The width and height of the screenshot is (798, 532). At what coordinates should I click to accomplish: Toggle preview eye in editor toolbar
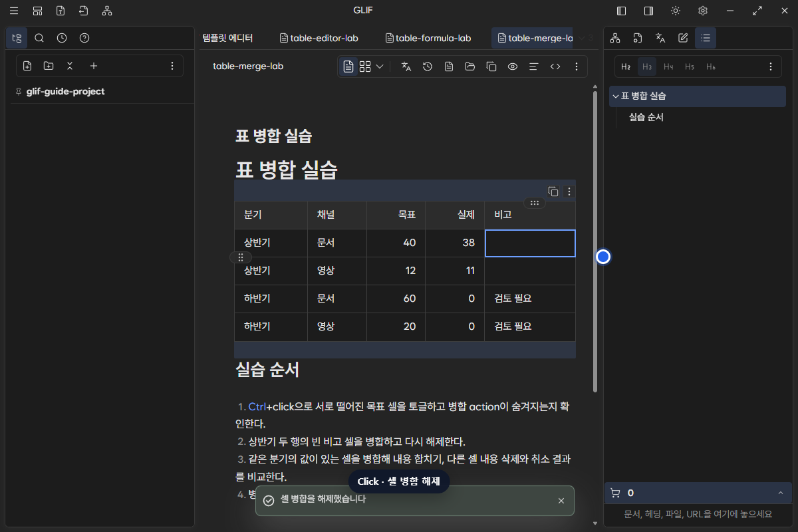tap(513, 66)
